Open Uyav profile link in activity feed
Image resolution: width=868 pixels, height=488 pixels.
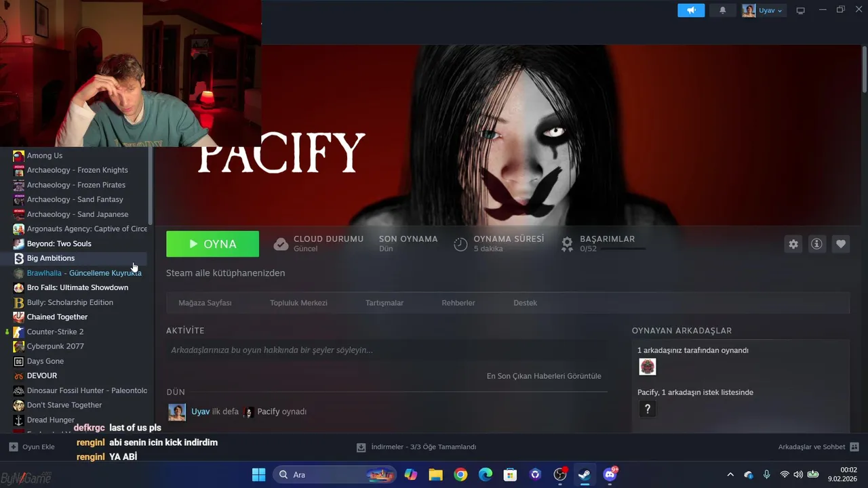coord(201,411)
